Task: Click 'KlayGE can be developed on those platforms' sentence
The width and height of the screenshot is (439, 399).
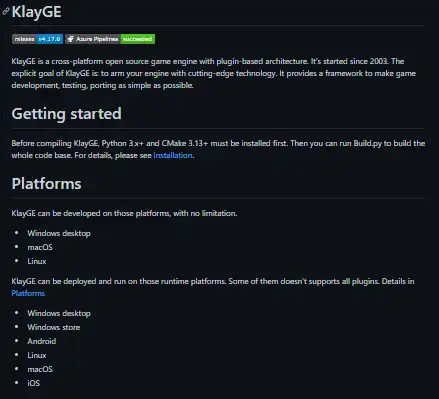Action: pos(124,213)
